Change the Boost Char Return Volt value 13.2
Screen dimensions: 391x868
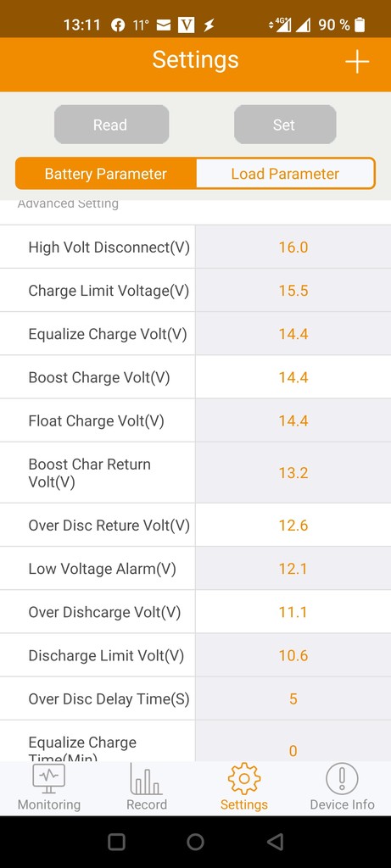(293, 473)
